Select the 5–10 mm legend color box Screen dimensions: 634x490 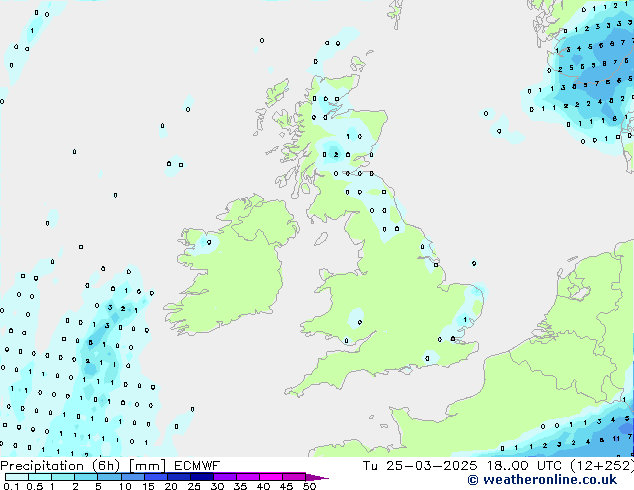[x=109, y=477]
